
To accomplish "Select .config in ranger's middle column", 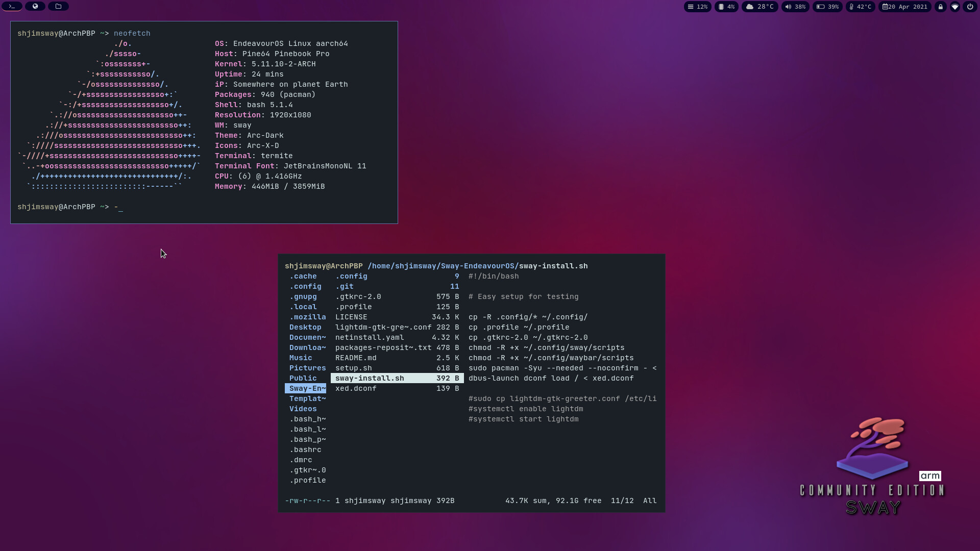I will (x=397, y=276).
